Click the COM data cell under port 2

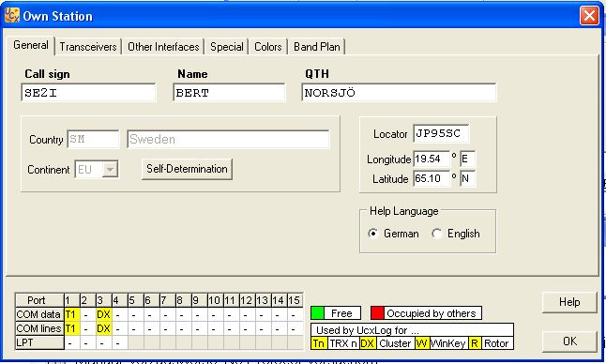point(88,314)
